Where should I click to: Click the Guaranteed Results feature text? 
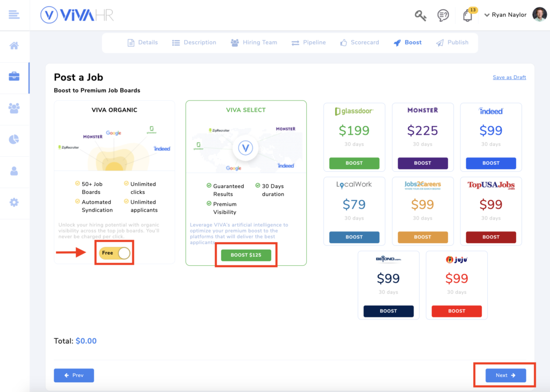coord(228,190)
